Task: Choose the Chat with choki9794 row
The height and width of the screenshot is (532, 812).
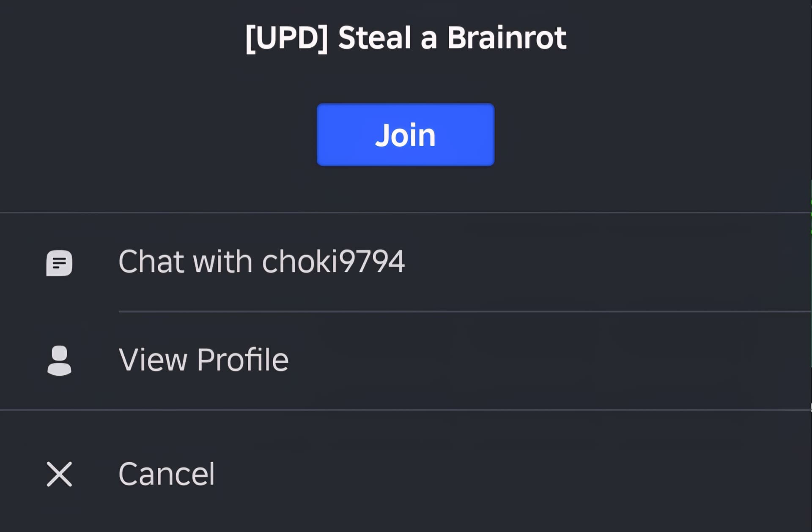Action: point(406,262)
